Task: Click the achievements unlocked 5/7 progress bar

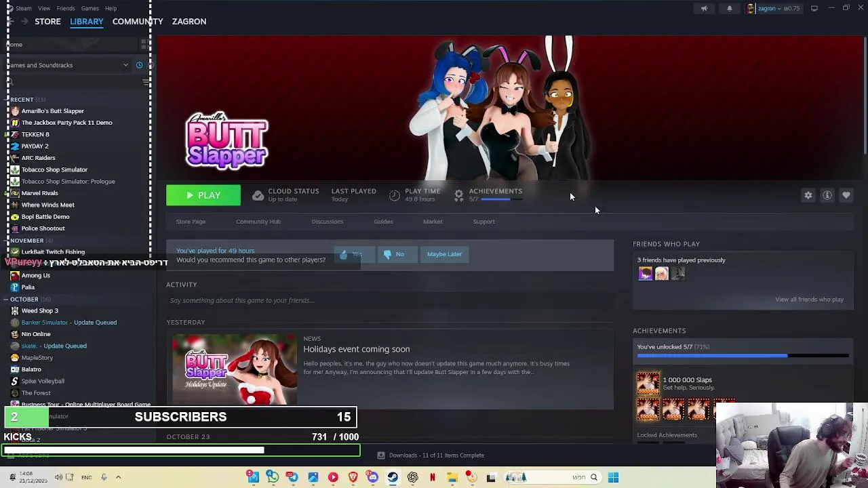Action: tap(743, 355)
